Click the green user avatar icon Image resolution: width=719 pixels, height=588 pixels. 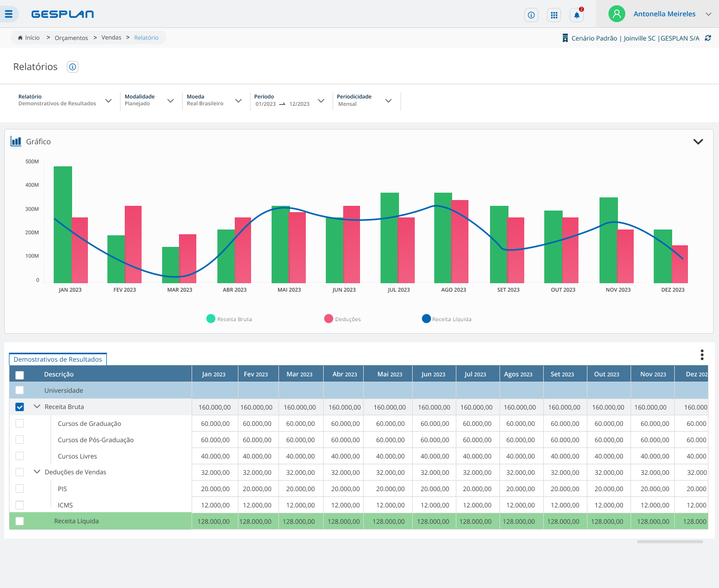pyautogui.click(x=616, y=14)
